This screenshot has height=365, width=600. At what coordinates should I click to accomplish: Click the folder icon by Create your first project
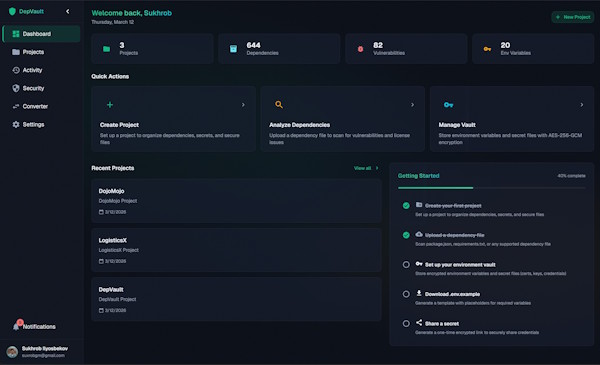pyautogui.click(x=419, y=205)
